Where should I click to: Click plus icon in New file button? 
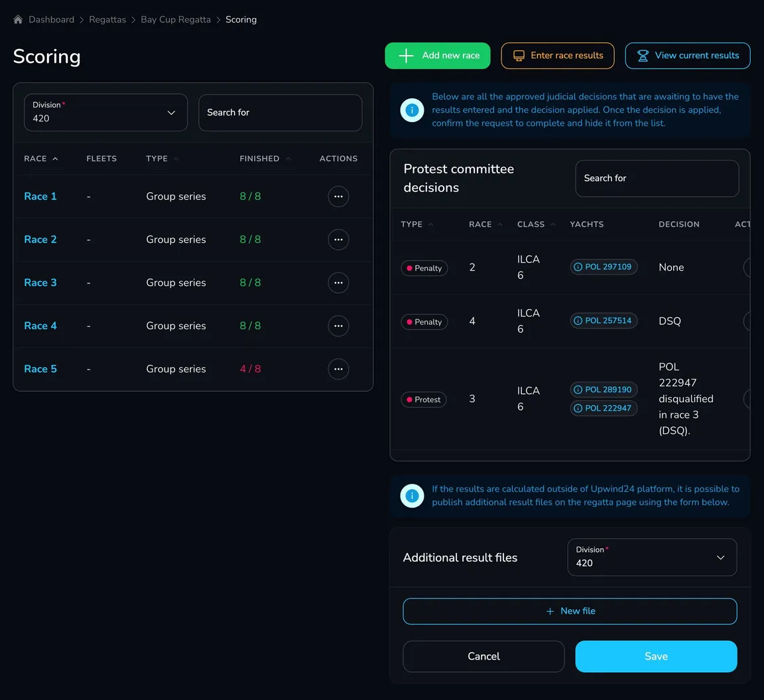550,611
